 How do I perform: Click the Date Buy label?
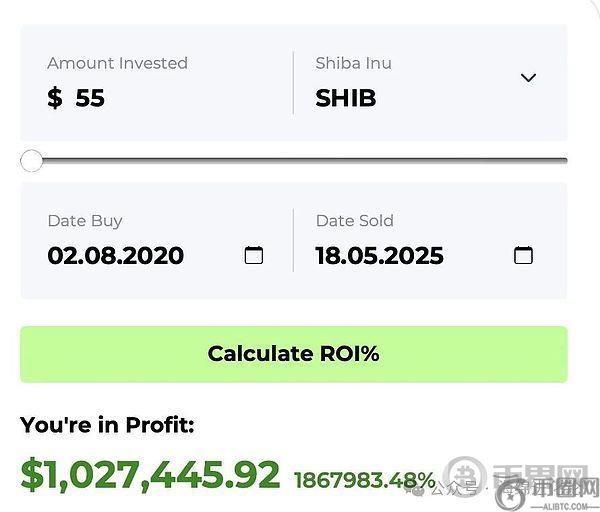(x=85, y=221)
